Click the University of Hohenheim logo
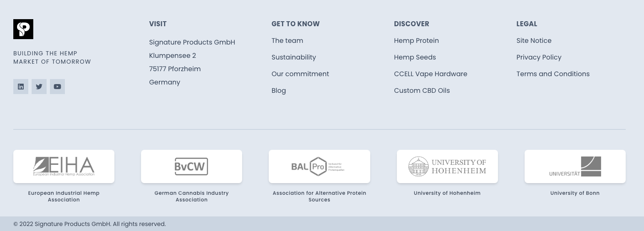 [447, 166]
